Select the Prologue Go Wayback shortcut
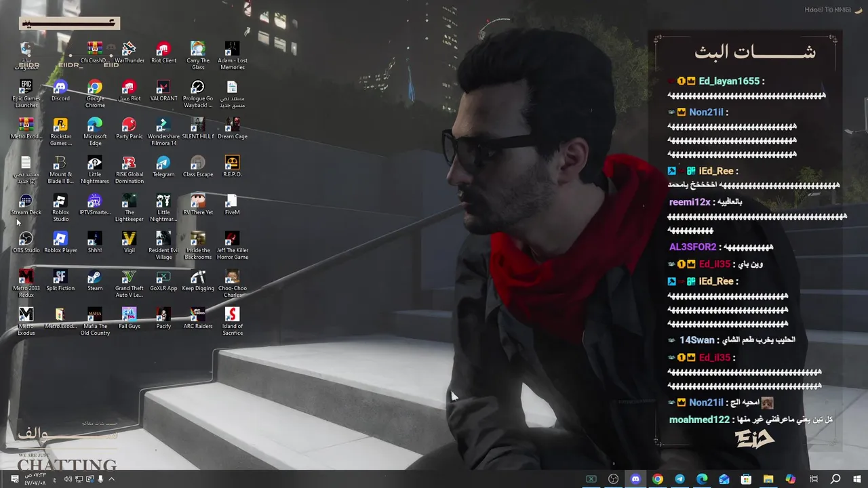The width and height of the screenshot is (868, 488). click(x=198, y=94)
